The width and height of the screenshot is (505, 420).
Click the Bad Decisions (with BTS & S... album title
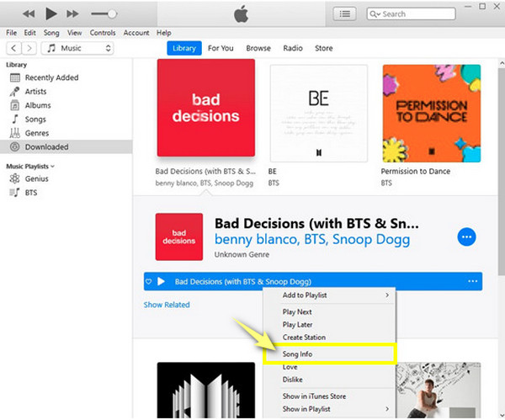tap(205, 172)
